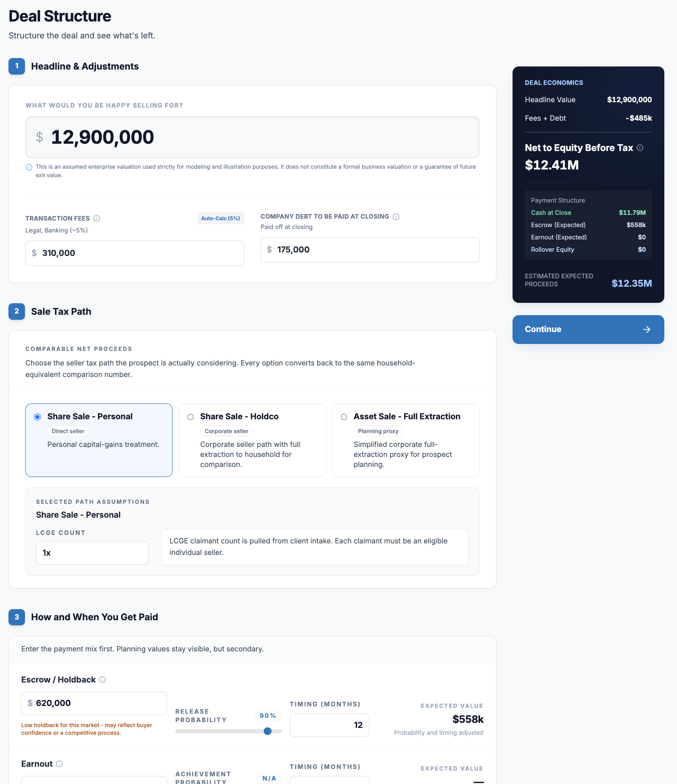The height and width of the screenshot is (784, 677).
Task: Click the 90% release probability value
Action: coord(268,716)
